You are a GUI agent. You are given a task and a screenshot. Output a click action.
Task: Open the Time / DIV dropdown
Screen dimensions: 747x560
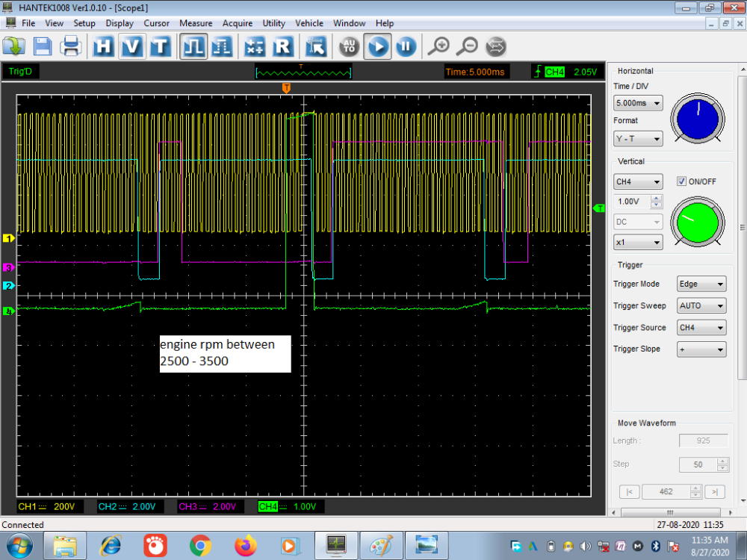tap(637, 103)
